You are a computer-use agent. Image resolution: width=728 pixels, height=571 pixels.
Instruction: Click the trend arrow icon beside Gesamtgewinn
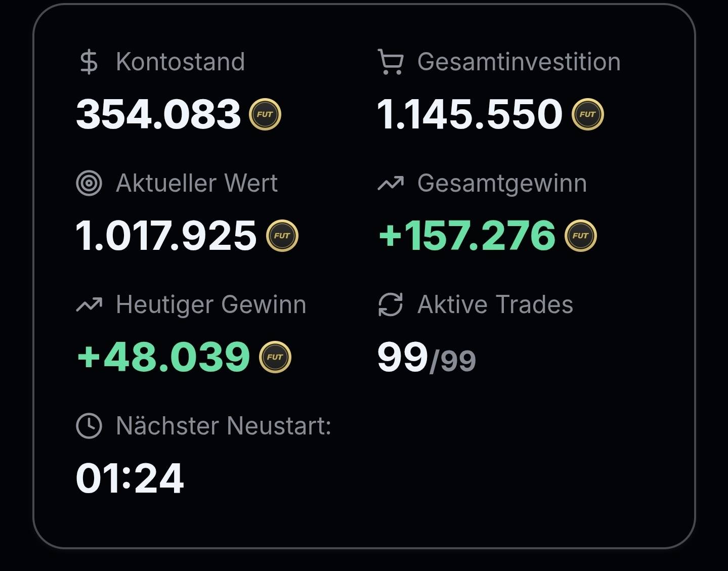click(391, 184)
